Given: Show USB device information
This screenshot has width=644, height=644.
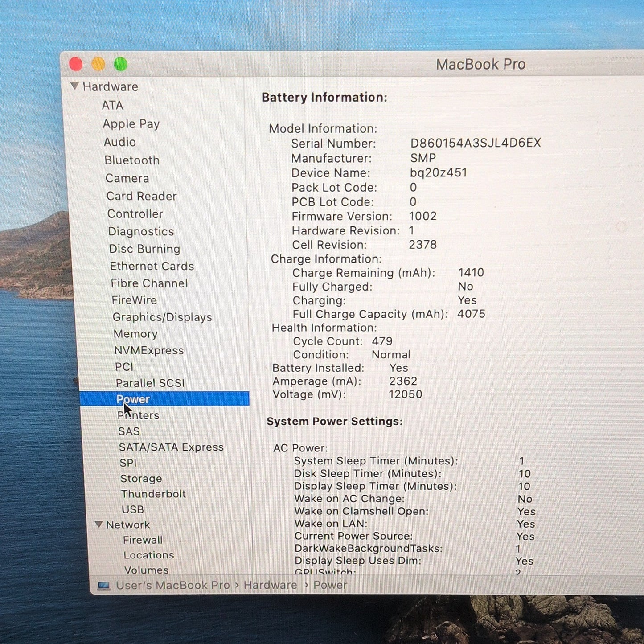Looking at the screenshot, I should click(x=132, y=509).
